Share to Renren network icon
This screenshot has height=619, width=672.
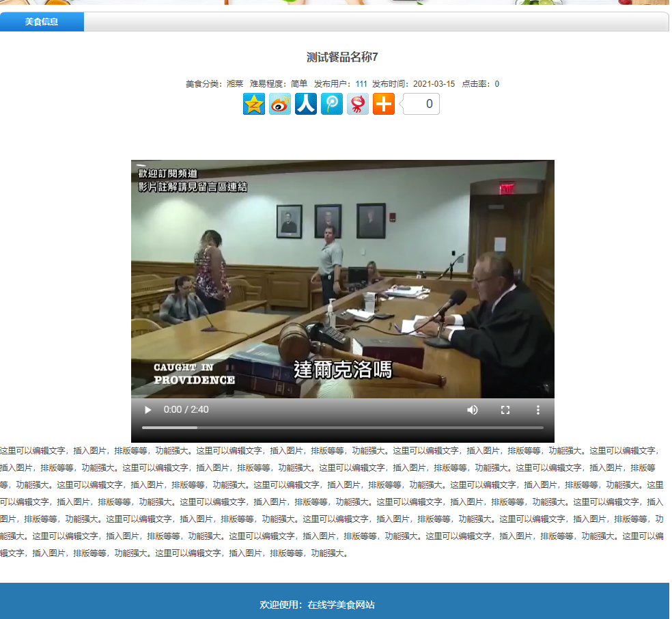(x=306, y=104)
